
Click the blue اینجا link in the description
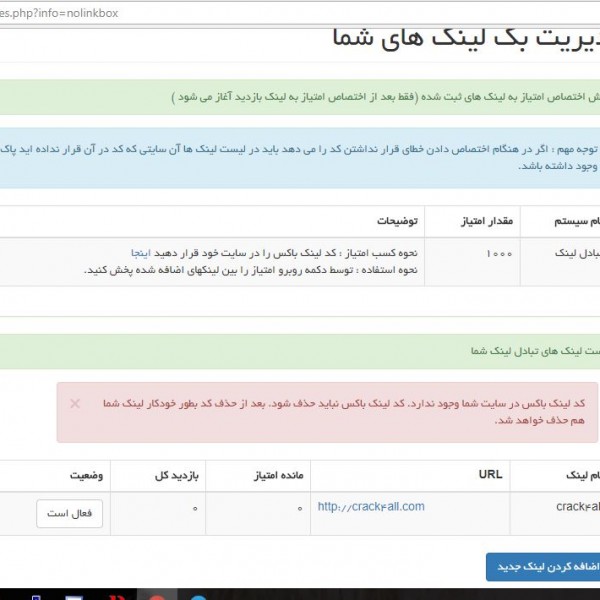(x=142, y=253)
